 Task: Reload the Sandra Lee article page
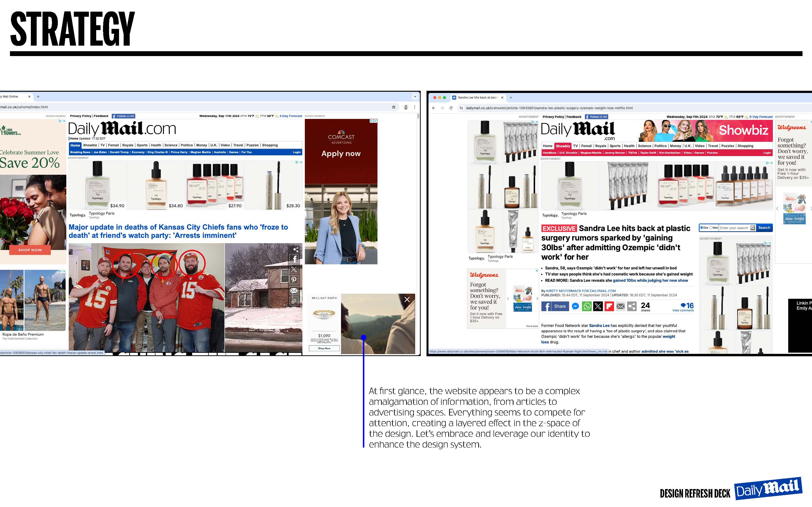pos(451,108)
